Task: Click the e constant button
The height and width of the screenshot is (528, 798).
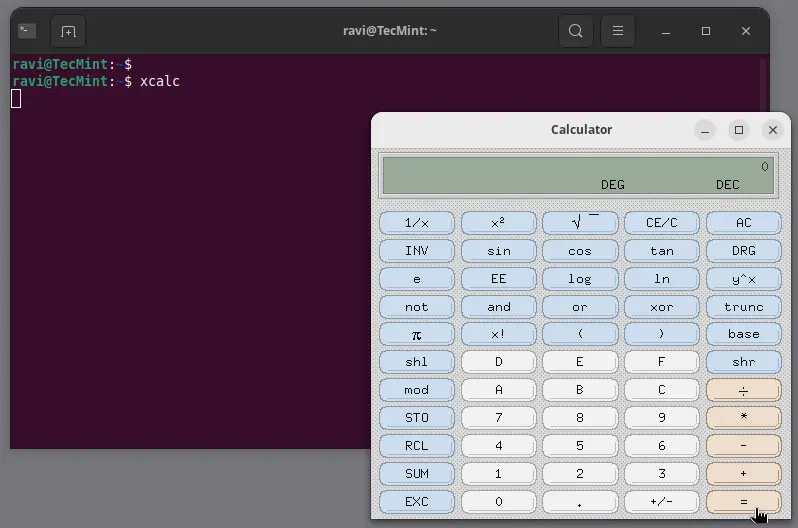Action: [x=417, y=279]
